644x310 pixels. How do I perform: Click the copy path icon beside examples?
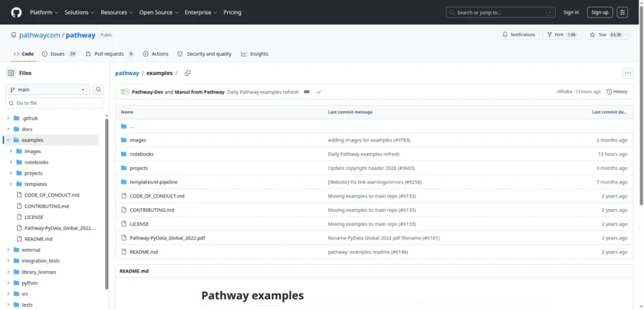click(x=188, y=73)
